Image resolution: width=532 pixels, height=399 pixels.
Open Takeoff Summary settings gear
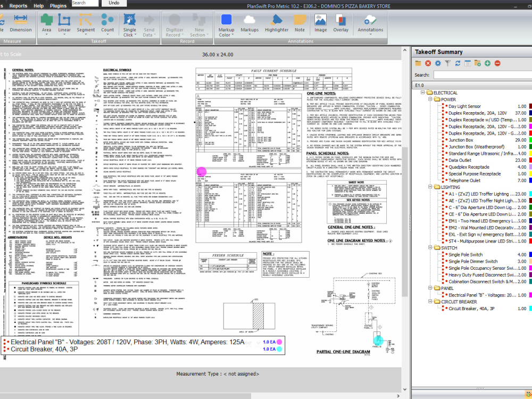[438, 63]
